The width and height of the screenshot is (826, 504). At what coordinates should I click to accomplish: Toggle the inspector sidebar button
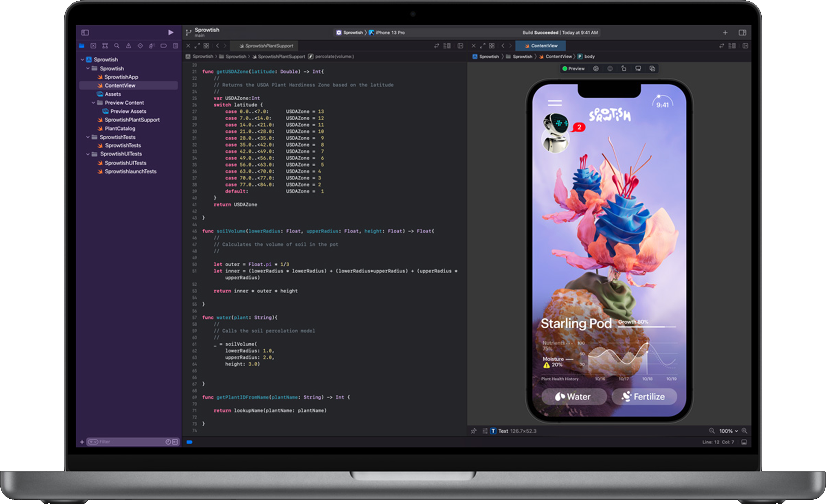click(x=742, y=33)
